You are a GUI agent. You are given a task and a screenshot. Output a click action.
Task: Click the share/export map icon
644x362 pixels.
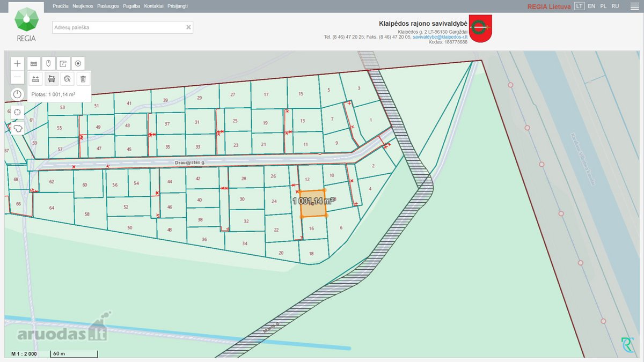pyautogui.click(x=63, y=63)
